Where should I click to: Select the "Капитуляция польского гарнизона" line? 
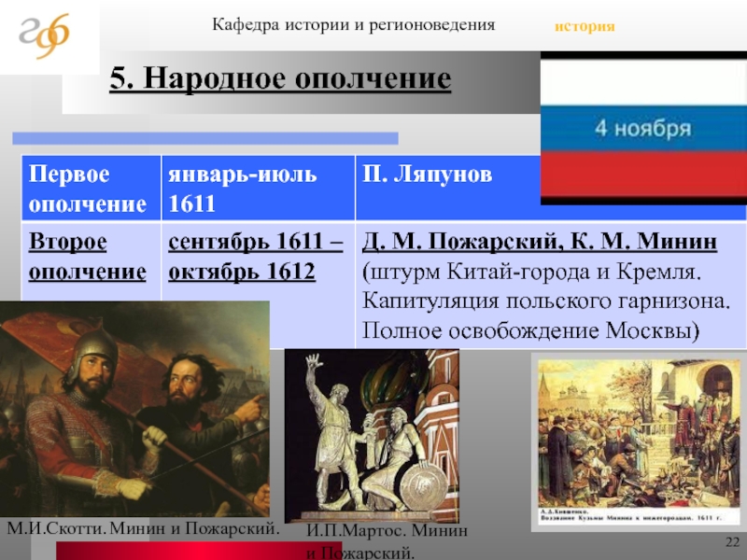pyautogui.click(x=547, y=302)
